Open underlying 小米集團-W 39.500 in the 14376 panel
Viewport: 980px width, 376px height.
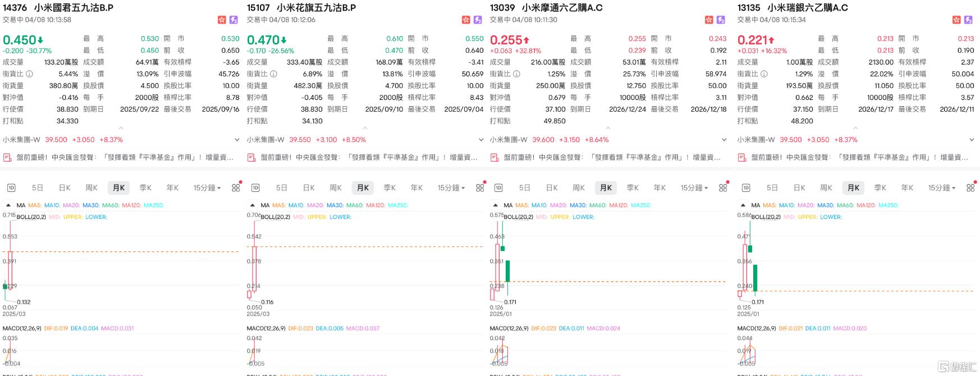(x=63, y=140)
